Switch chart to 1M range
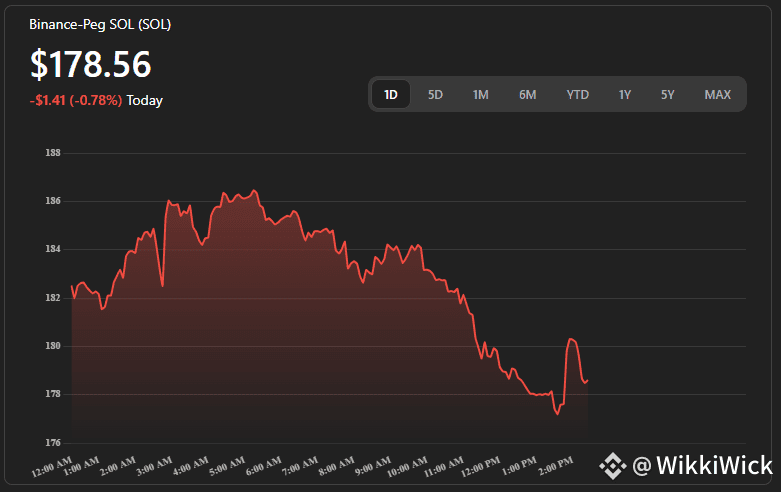 pos(481,95)
